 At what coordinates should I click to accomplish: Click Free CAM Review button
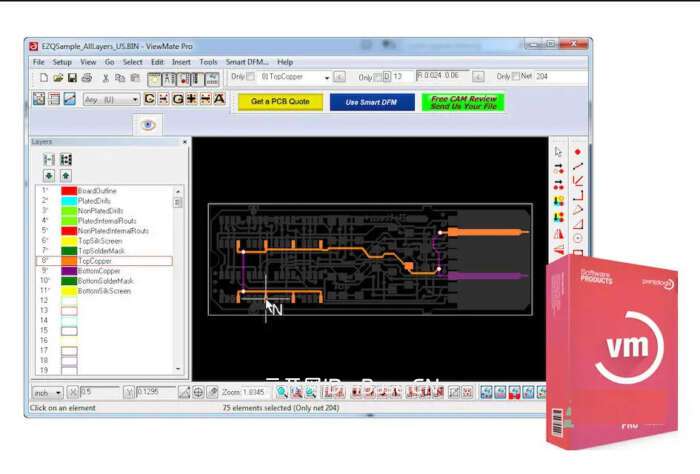coord(463,102)
